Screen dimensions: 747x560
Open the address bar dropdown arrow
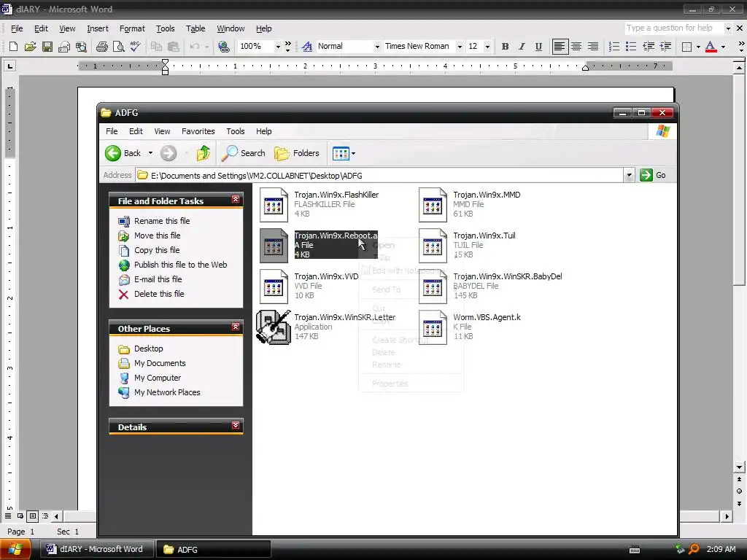pos(629,175)
